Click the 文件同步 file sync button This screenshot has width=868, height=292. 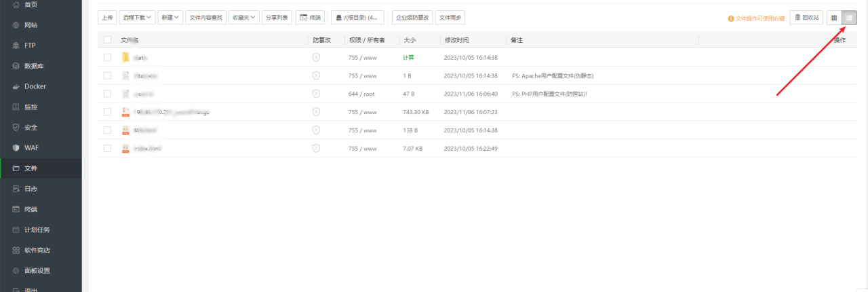point(450,18)
